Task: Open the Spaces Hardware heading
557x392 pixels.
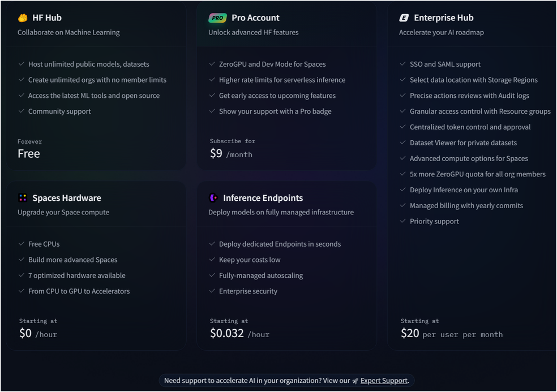Action: 67,198
